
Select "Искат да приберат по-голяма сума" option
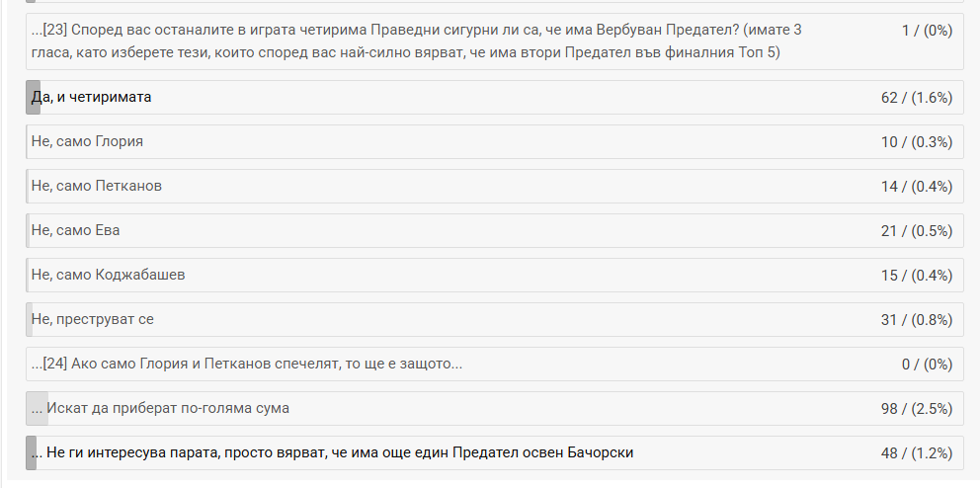[x=168, y=408]
